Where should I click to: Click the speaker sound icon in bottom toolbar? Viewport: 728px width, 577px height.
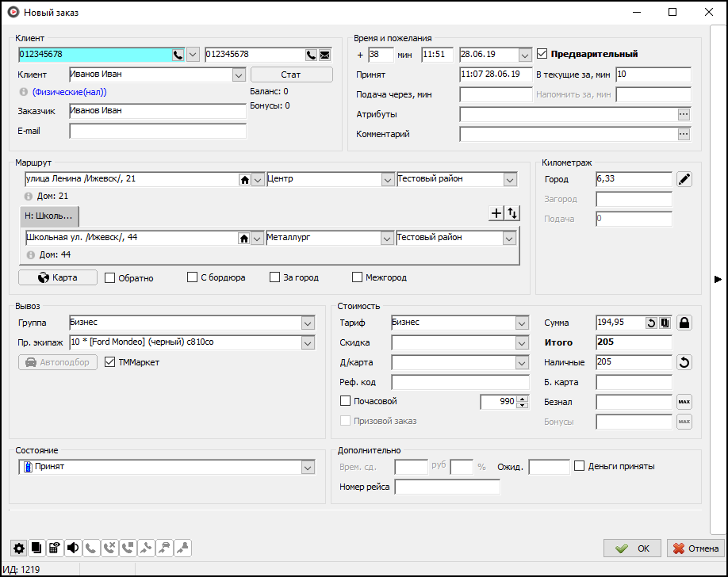point(73,548)
